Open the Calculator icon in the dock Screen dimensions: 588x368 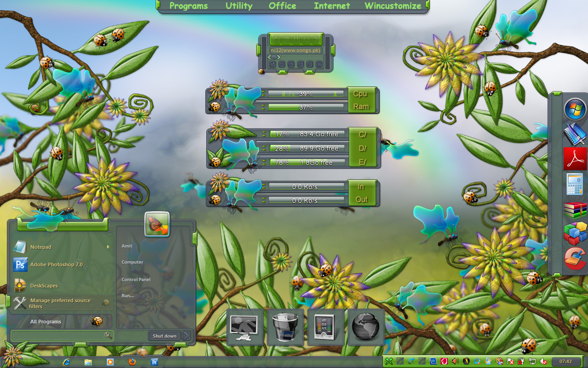click(x=575, y=184)
